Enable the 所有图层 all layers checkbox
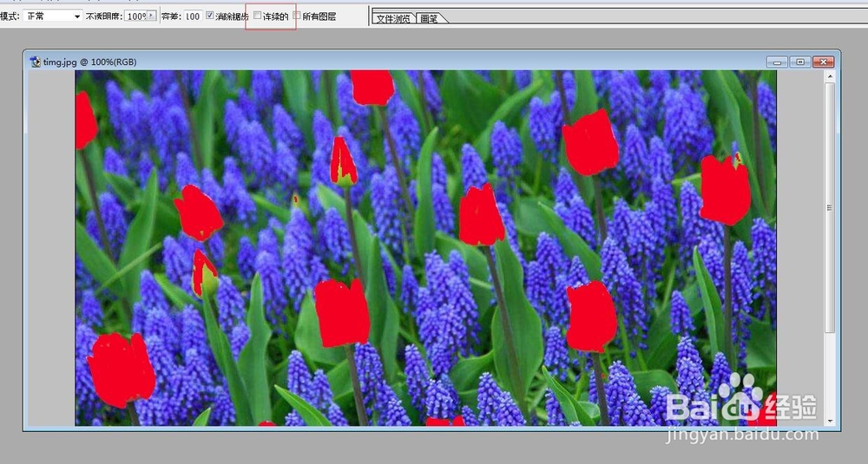Screen dimensions: 868x464 coord(297,16)
